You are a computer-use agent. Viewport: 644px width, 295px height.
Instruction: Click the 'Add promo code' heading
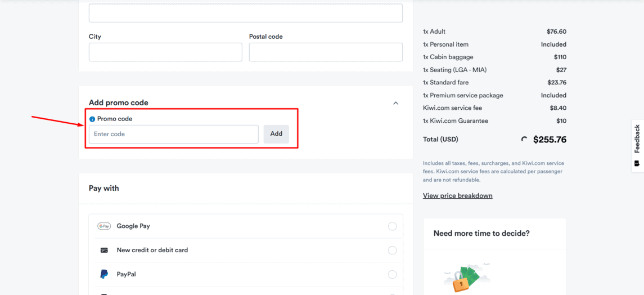click(118, 102)
